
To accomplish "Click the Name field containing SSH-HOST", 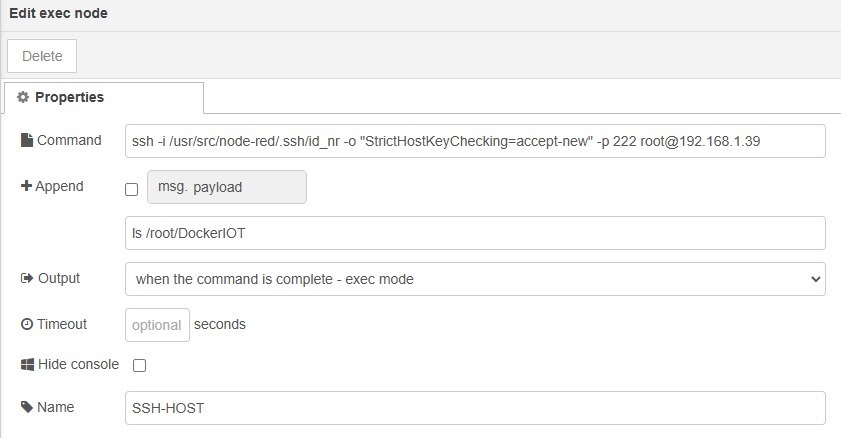I will pyautogui.click(x=475, y=408).
